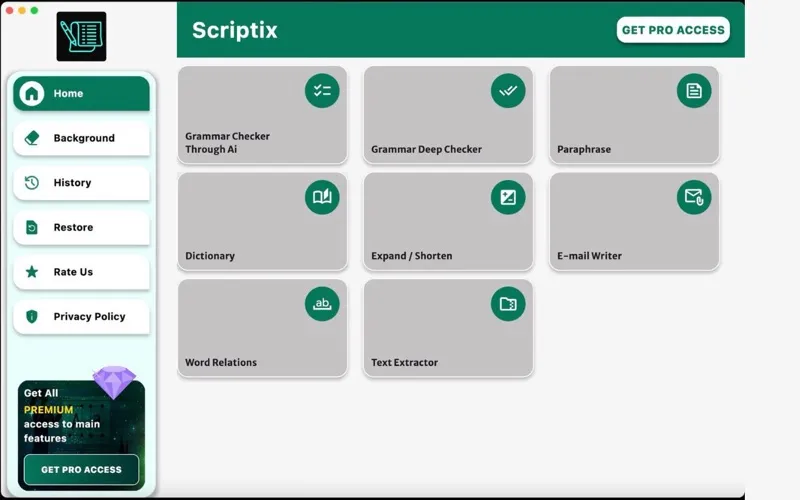Image resolution: width=800 pixels, height=500 pixels.
Task: Launch the E-mail Writer card
Action: pos(634,221)
